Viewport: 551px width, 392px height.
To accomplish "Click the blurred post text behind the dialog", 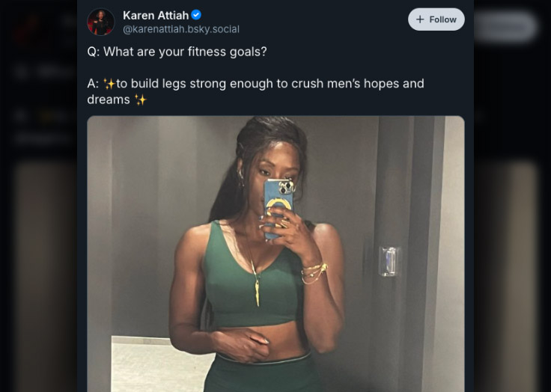I will click(x=45, y=73).
